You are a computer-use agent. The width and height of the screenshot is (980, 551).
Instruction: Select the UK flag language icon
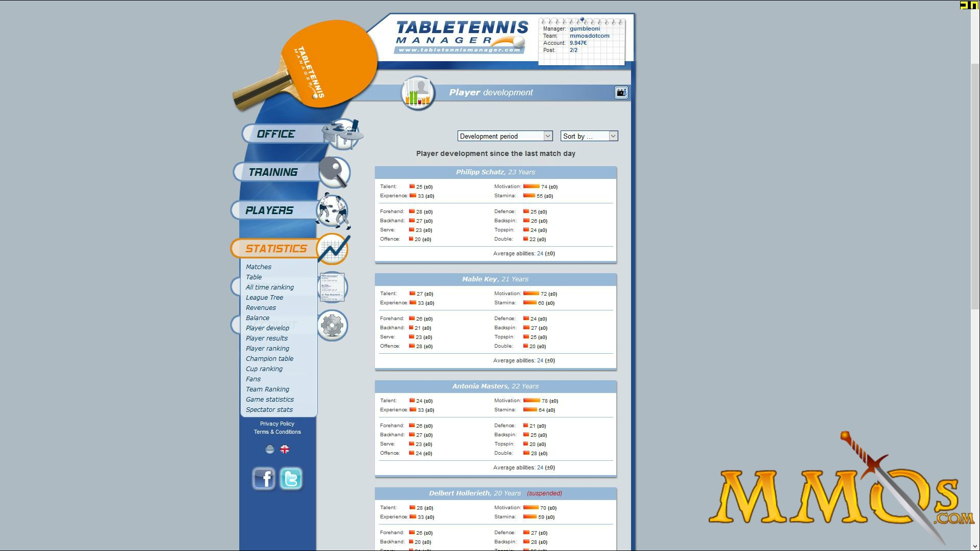click(285, 450)
